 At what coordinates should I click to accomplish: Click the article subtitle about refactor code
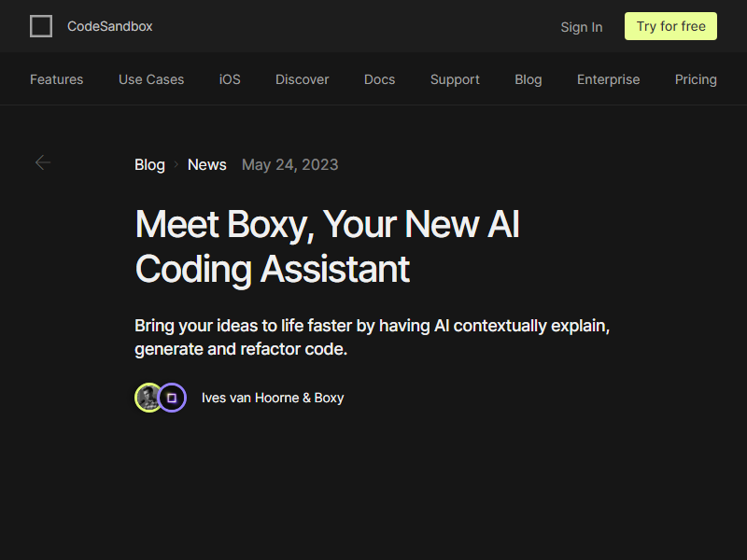pos(372,337)
